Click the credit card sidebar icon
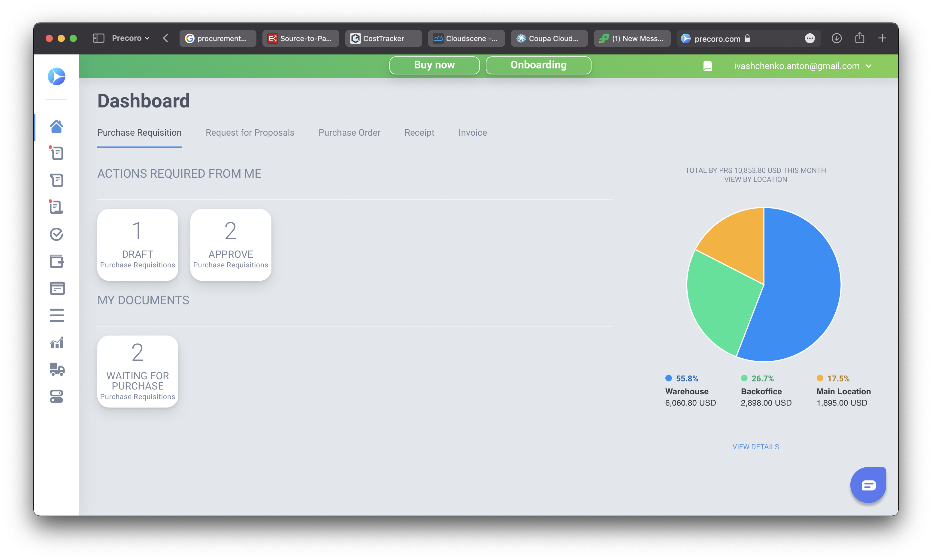Image resolution: width=932 pixels, height=560 pixels. [57, 288]
